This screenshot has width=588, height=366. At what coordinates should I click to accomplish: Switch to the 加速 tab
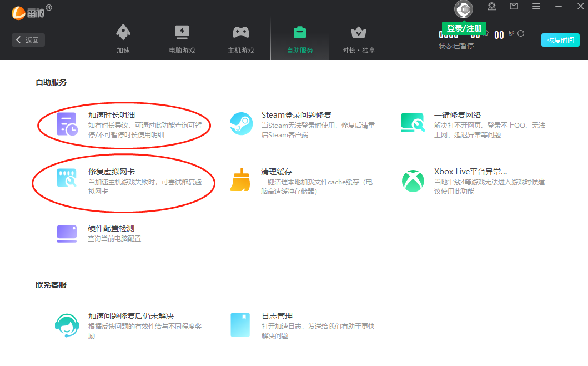[x=123, y=39]
